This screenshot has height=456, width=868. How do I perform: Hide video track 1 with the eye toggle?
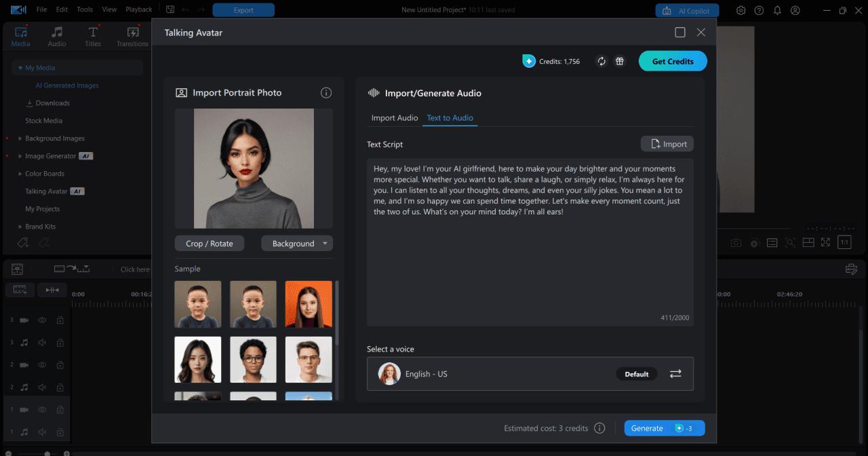coord(41,409)
